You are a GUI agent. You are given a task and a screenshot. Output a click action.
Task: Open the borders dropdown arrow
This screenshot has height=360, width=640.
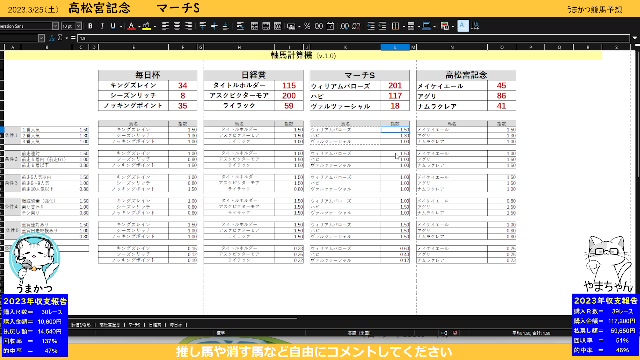[x=404, y=26]
